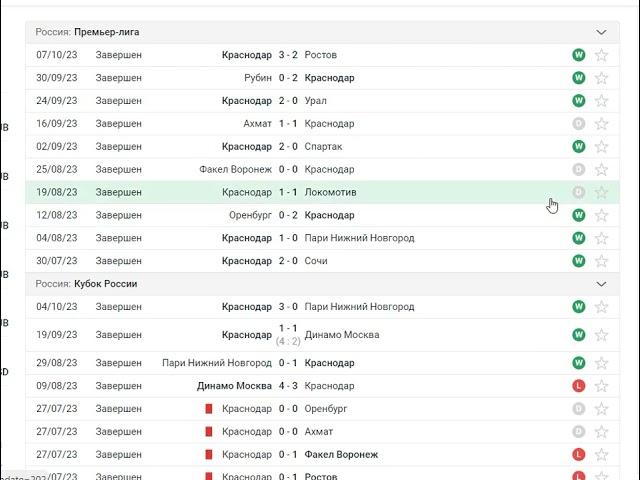Image resolution: width=640 pixels, height=480 pixels.
Task: Open team Рубин in 30/09/23 match
Action: [258, 78]
